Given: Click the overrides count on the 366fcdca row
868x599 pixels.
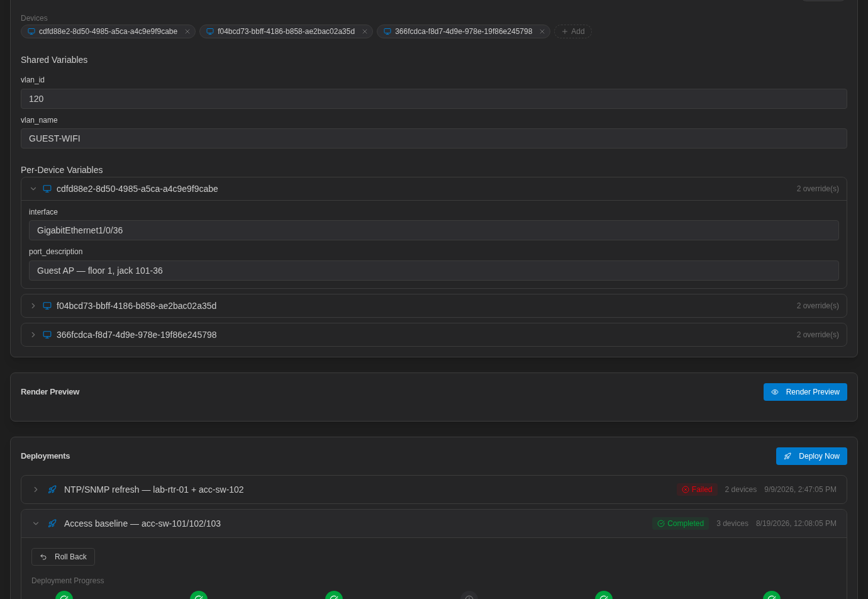Looking at the screenshot, I should [x=818, y=335].
